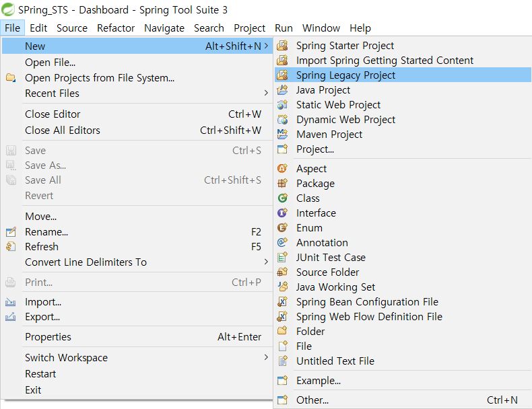Click the Java Project icon

(x=282, y=89)
